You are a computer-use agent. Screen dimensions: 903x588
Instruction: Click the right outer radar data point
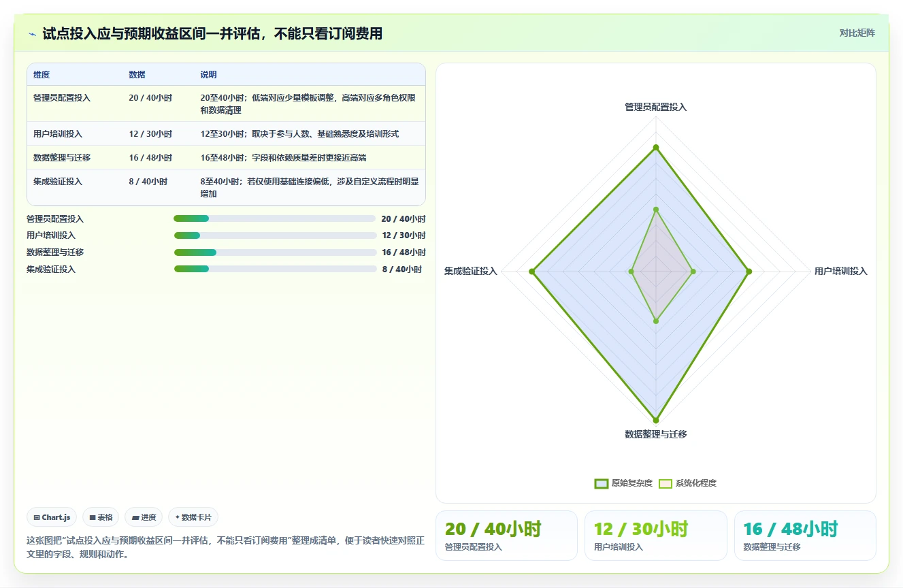coord(749,272)
